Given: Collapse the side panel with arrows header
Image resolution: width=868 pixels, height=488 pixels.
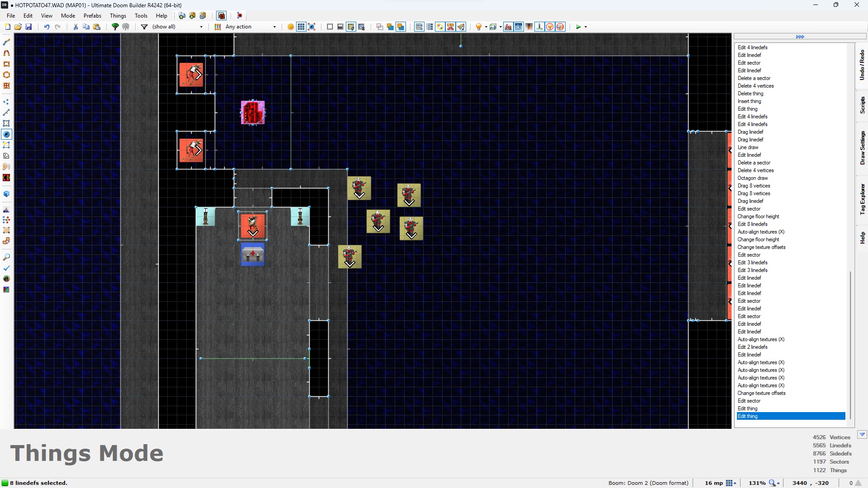Looking at the screenshot, I should [x=800, y=37].
